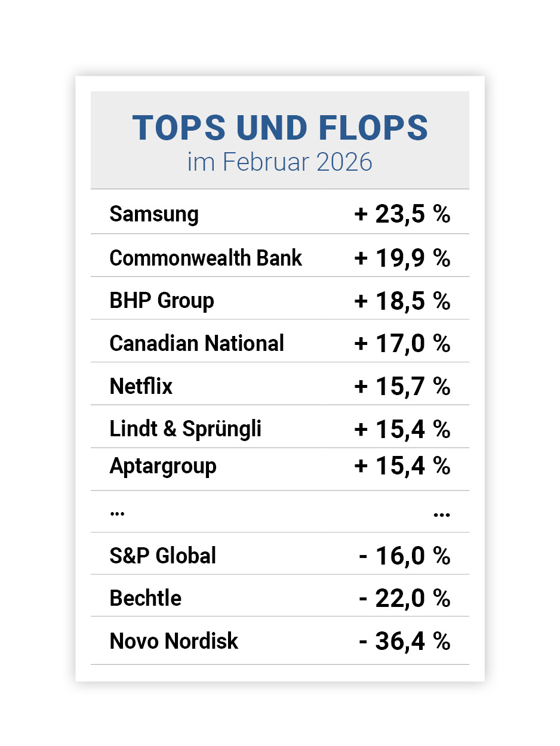Select the - 16,0 % value
Viewport: 560px width, 746px height.
click(404, 556)
